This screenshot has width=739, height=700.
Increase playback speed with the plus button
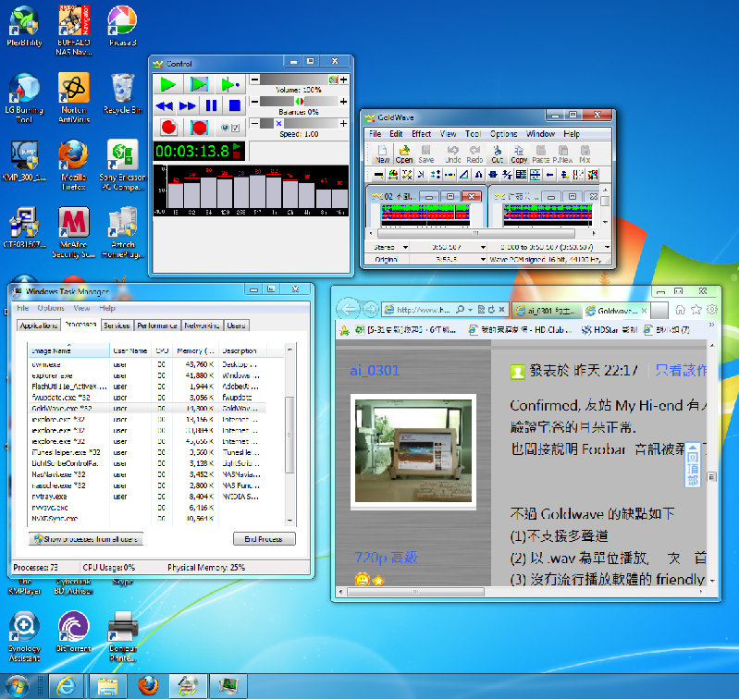click(343, 123)
